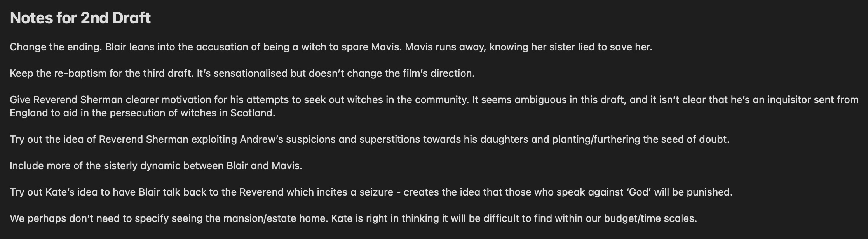Click the 'Notes for 2nd Draft' heading
Viewport: 868px width, 239px height.
tap(80, 18)
